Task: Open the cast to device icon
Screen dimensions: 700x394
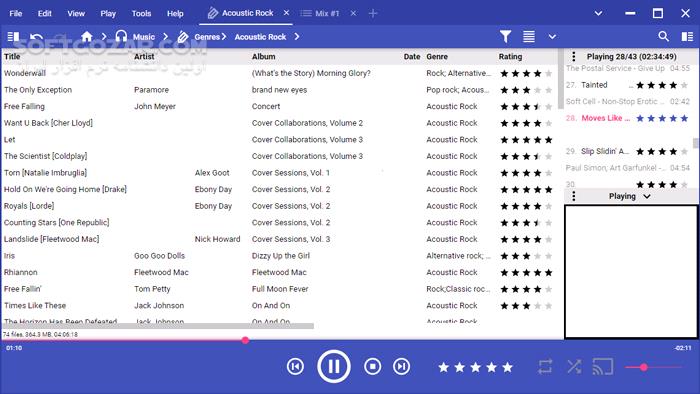Action: (603, 367)
